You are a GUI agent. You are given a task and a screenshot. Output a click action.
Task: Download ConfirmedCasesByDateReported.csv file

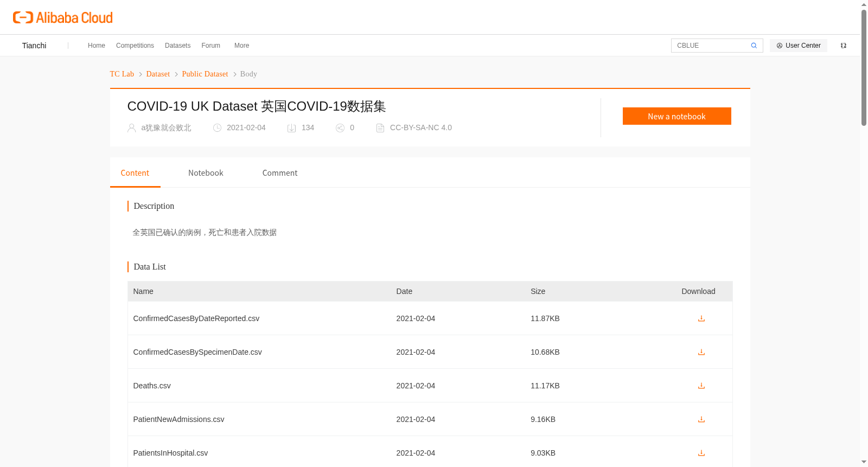701,318
